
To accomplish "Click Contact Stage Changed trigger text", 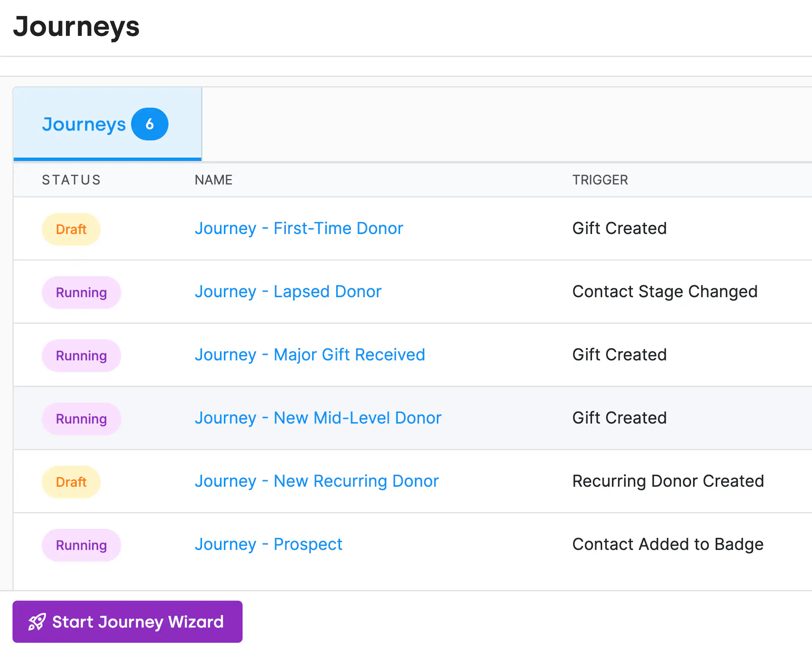I will [665, 292].
